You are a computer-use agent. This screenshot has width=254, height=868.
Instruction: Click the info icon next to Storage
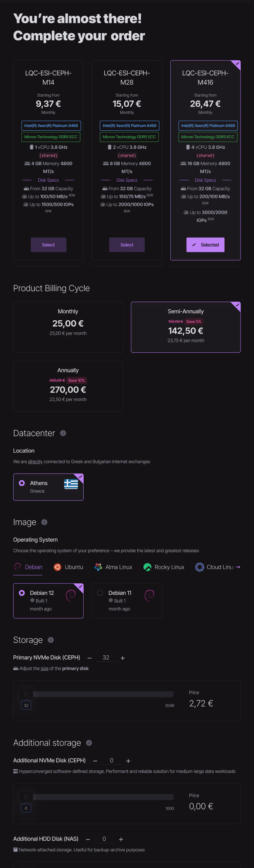(51, 640)
